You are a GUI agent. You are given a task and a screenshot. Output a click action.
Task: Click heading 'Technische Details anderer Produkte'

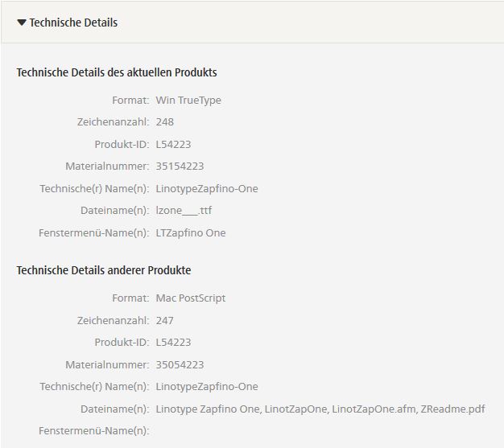point(104,270)
